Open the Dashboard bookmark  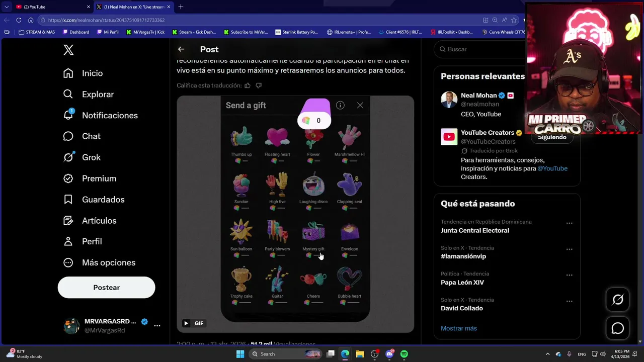coord(76,32)
